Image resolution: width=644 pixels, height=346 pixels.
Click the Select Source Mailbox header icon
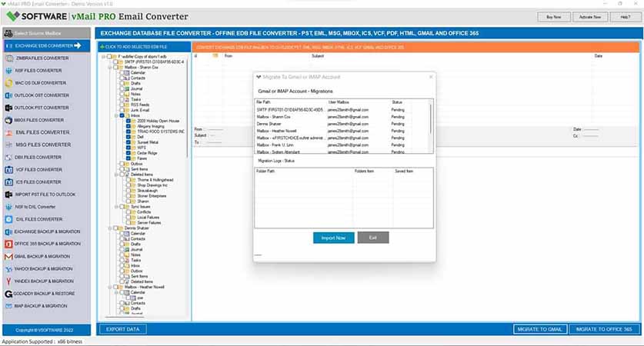tap(8, 33)
